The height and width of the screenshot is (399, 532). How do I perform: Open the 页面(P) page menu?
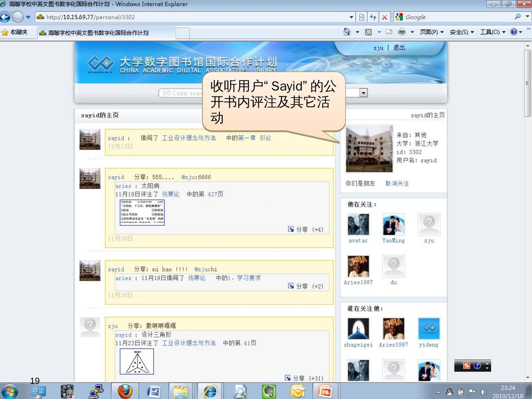pos(431,32)
